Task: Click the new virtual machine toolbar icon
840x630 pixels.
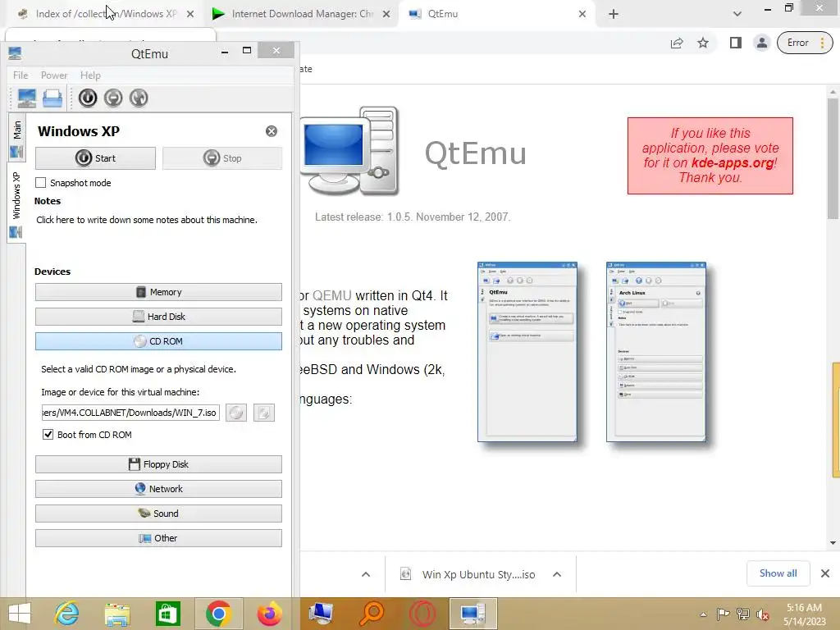Action: coord(27,98)
